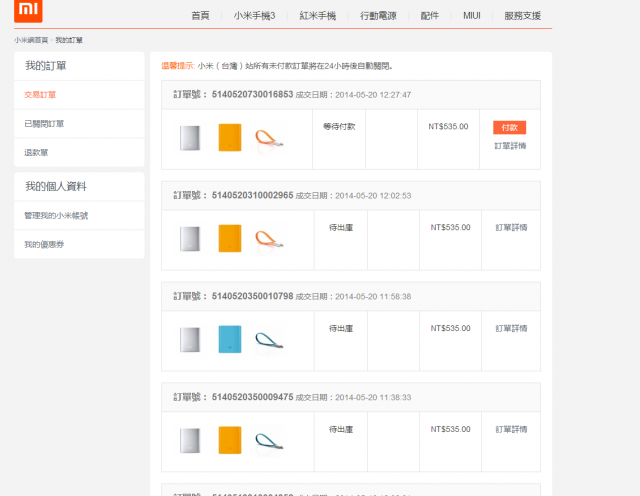Click NT$535.00 price of order 5140520730016853
The width and height of the screenshot is (640, 496).
click(448, 127)
